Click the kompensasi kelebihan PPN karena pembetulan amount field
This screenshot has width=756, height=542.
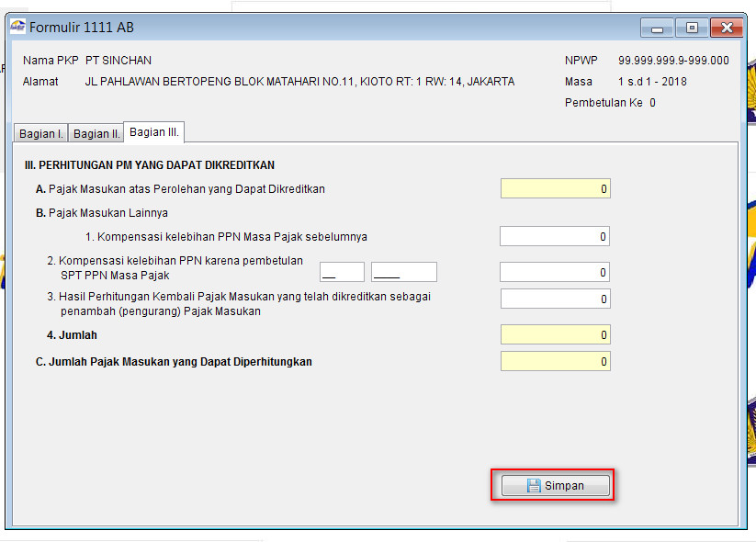pos(554,272)
